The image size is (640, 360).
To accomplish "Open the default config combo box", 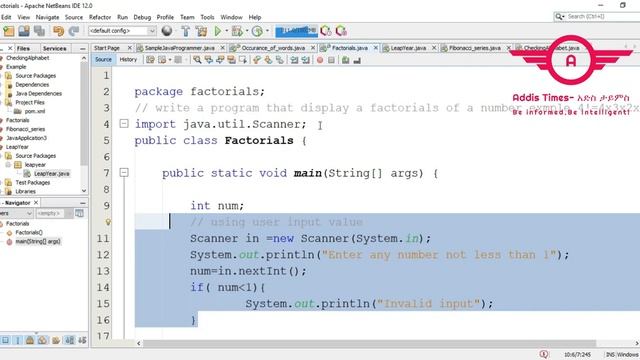I will tap(122, 31).
